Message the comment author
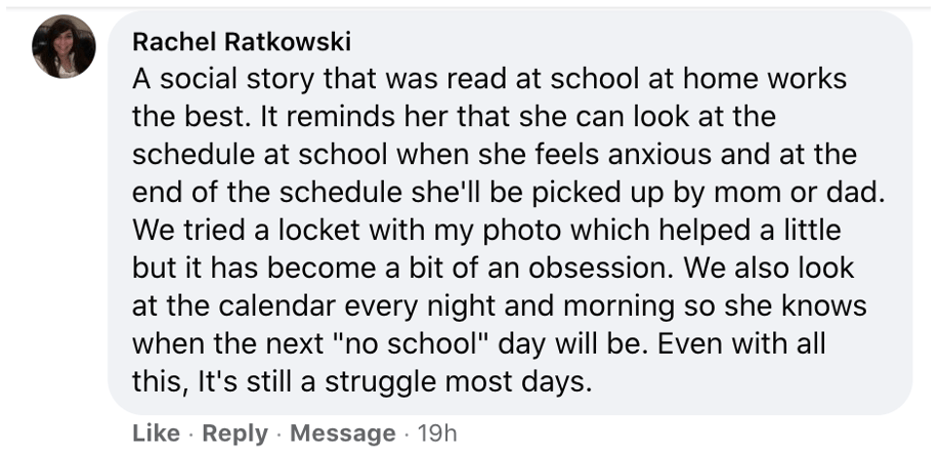941x454 pixels. coord(342,433)
